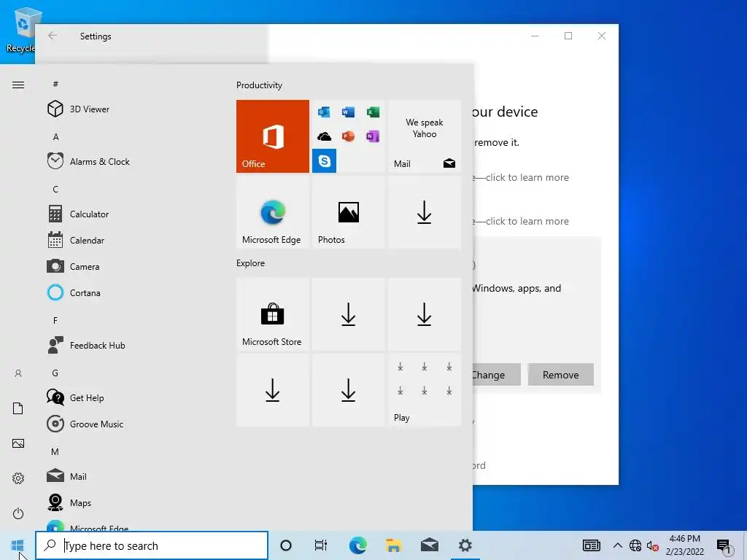The width and height of the screenshot is (747, 560).
Task: Jump to the letter G app group
Action: [55, 373]
